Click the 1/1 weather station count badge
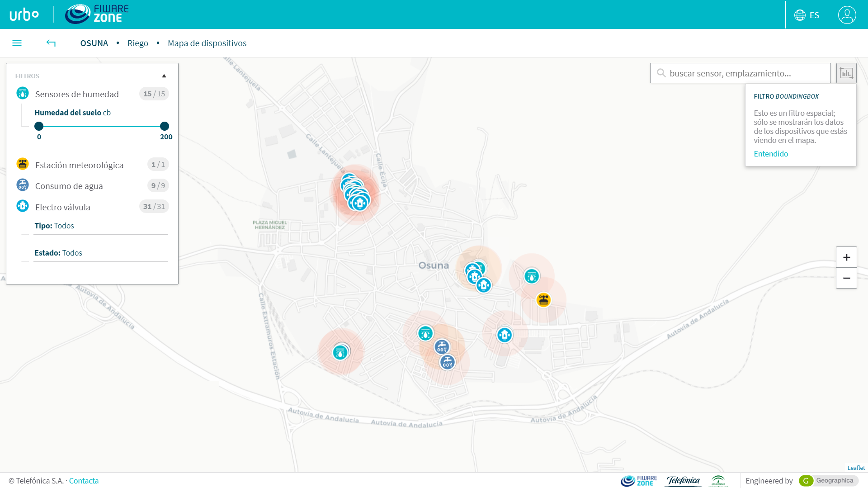This screenshot has width=868, height=488. (158, 164)
